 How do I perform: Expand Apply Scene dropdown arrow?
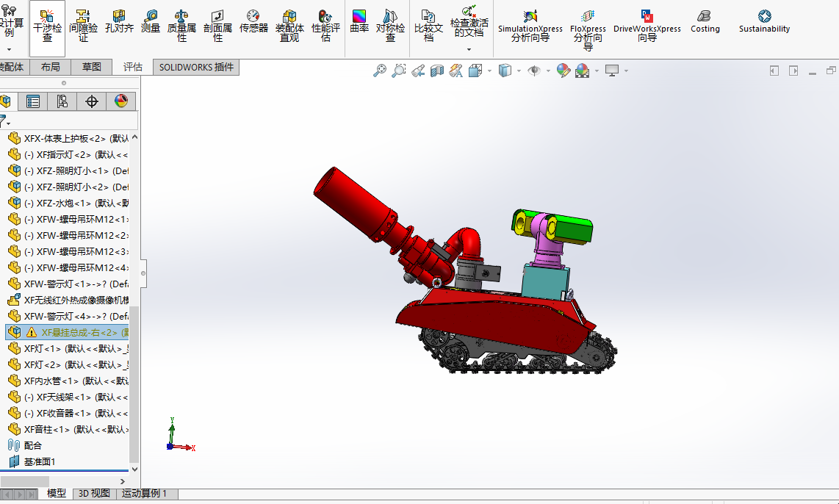[597, 71]
